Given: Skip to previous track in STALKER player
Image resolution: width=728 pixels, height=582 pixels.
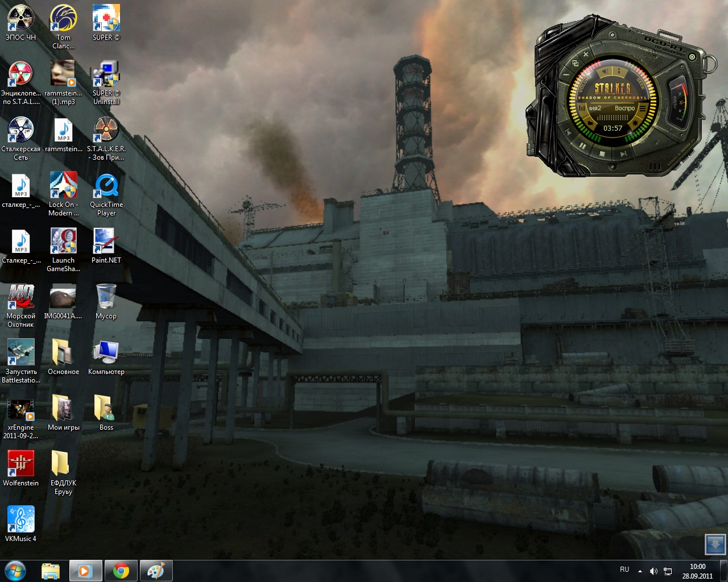Looking at the screenshot, I should click(568, 132).
